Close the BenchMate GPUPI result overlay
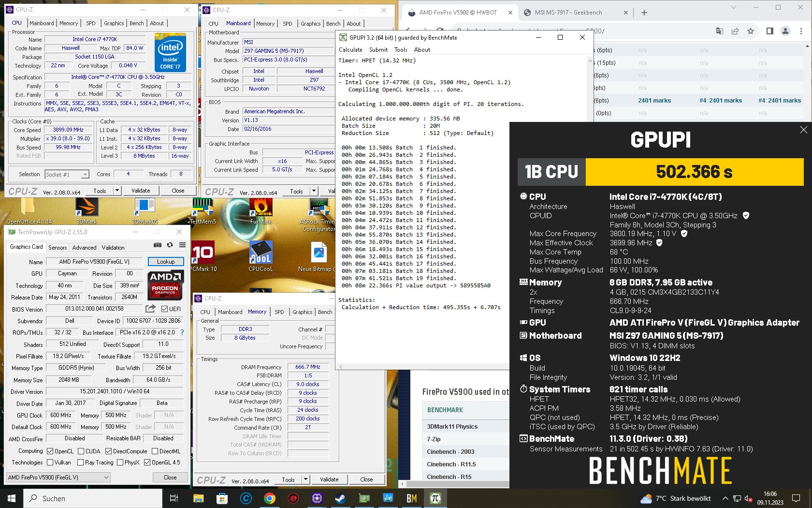The width and height of the screenshot is (812, 508). click(x=803, y=130)
